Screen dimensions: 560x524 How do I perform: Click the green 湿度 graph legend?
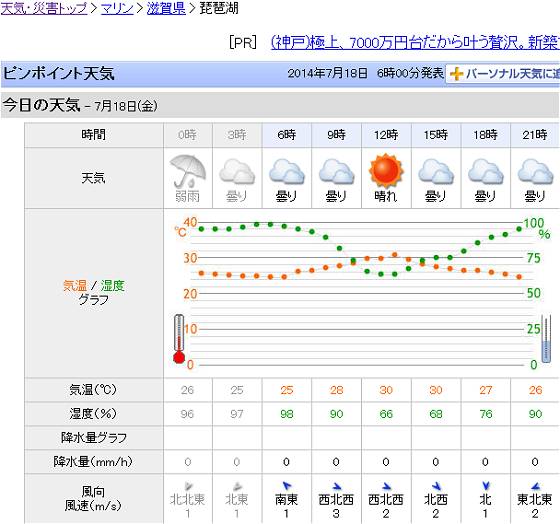(112, 286)
